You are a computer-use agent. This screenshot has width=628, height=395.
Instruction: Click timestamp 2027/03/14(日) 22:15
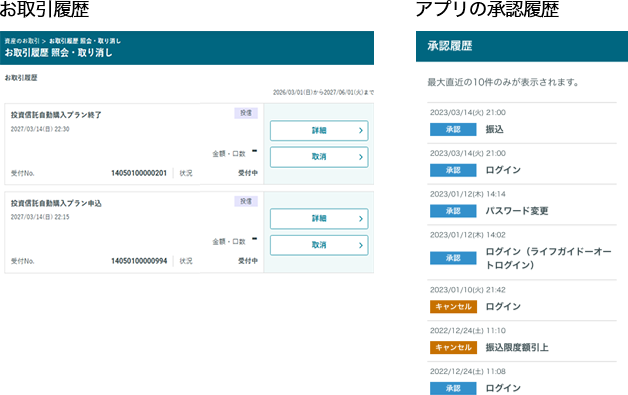40,217
